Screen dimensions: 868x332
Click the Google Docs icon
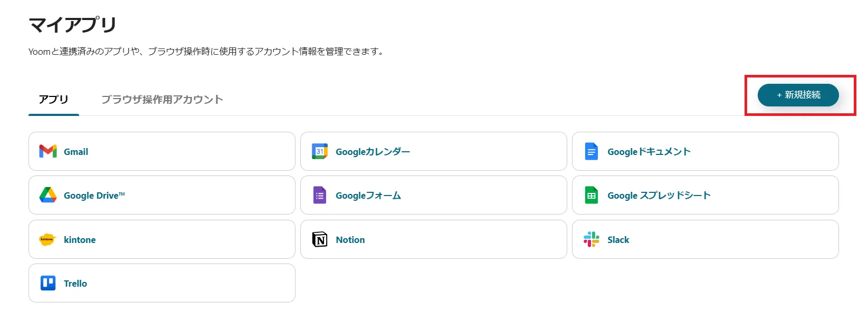coord(592,152)
